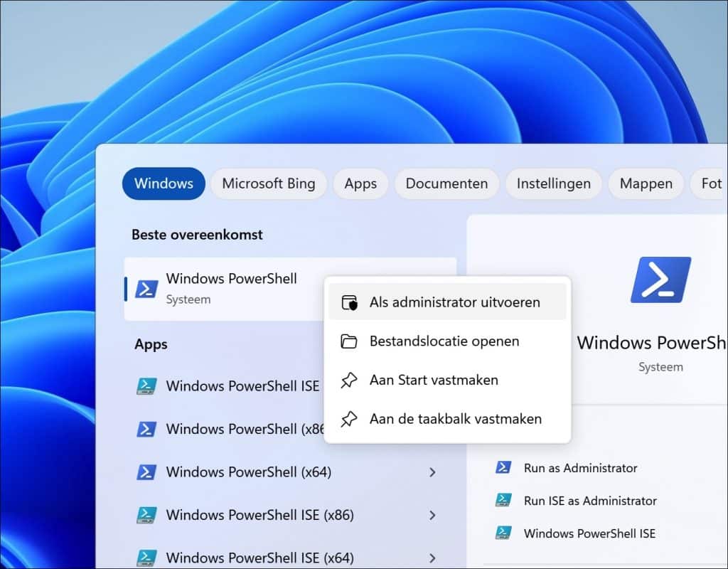Switch to the Documenten filter
The image size is (728, 569).
click(x=446, y=184)
